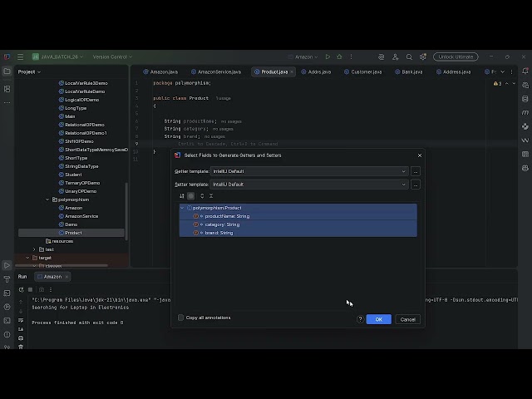Switch to Customer.java tab
Image resolution: width=532 pixels, height=399 pixels.
[x=362, y=72]
